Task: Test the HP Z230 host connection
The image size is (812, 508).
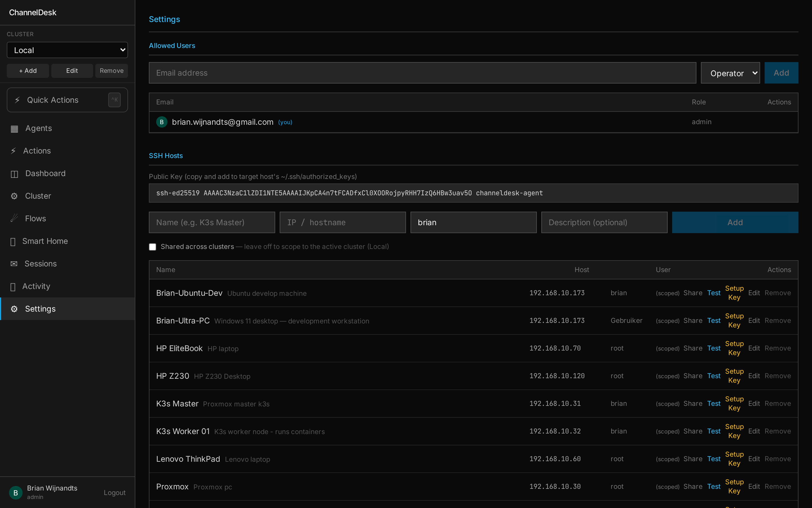Action: tap(714, 376)
